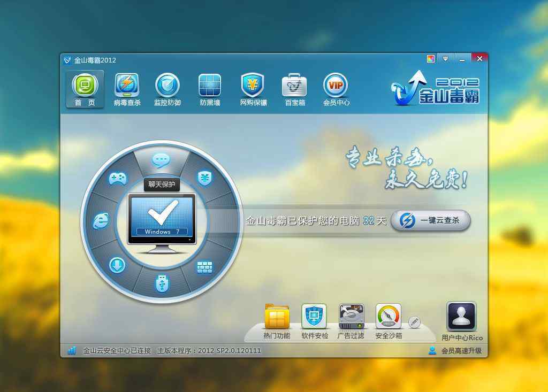The width and height of the screenshot is (548, 392).
Task: Open the 防黑墙 firewall tab
Action: point(210,89)
